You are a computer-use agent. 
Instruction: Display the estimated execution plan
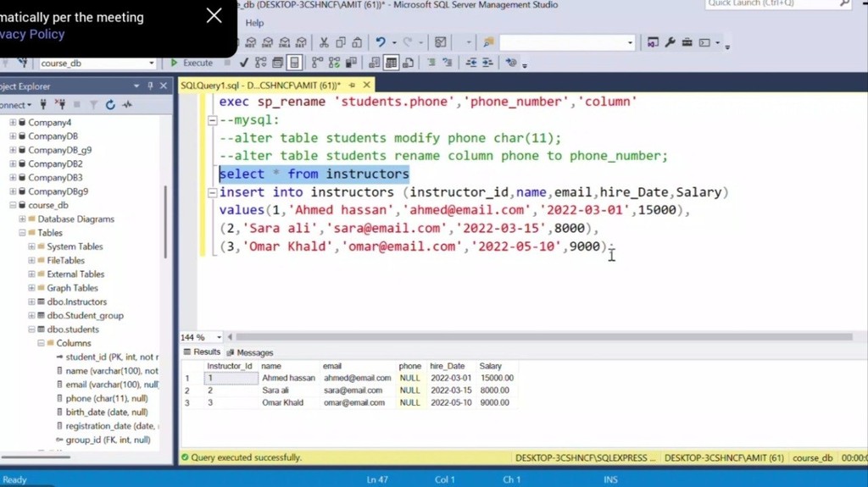pos(261,63)
